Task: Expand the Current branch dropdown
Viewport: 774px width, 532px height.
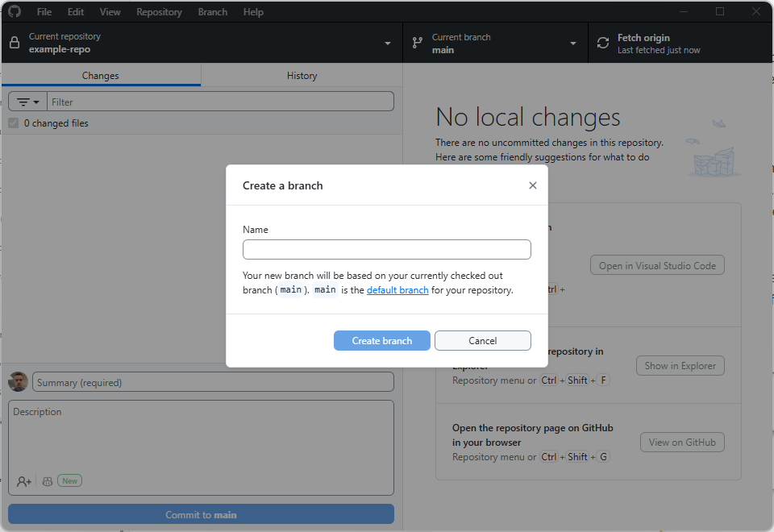Action: [x=572, y=44]
